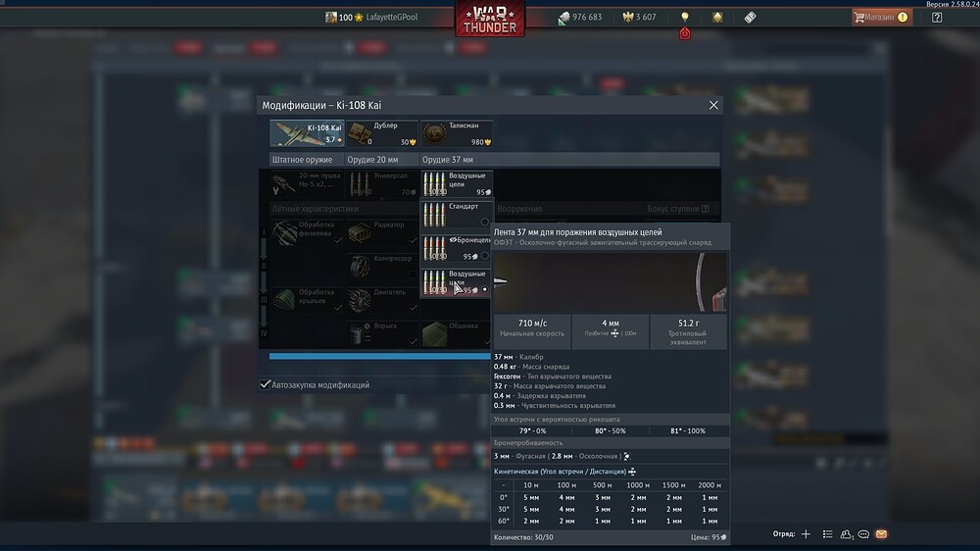
Task: Open the orange mail inbox icon
Action: 881,534
